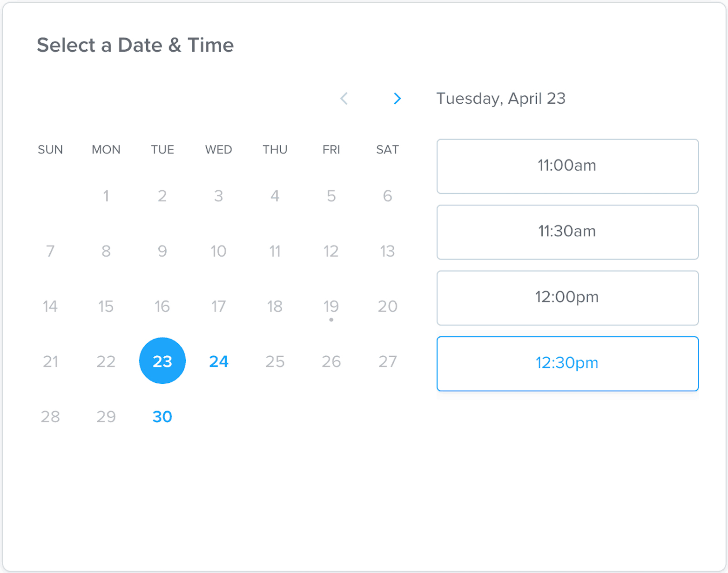Viewport: 728px width, 573px height.
Task: Click on date 22 in calendar
Action: (x=106, y=361)
